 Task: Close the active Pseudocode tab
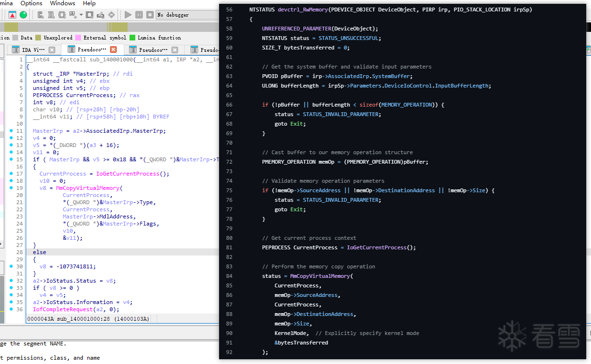pyautogui.click(x=113, y=49)
